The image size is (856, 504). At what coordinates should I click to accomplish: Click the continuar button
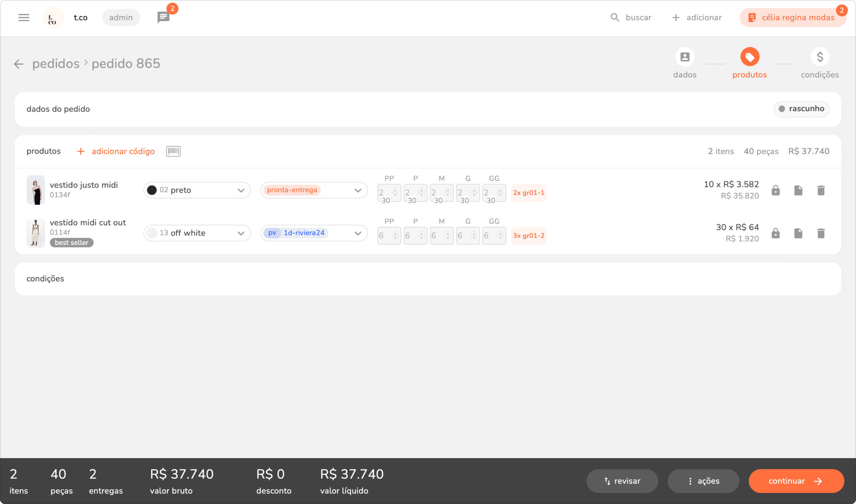[x=796, y=481]
